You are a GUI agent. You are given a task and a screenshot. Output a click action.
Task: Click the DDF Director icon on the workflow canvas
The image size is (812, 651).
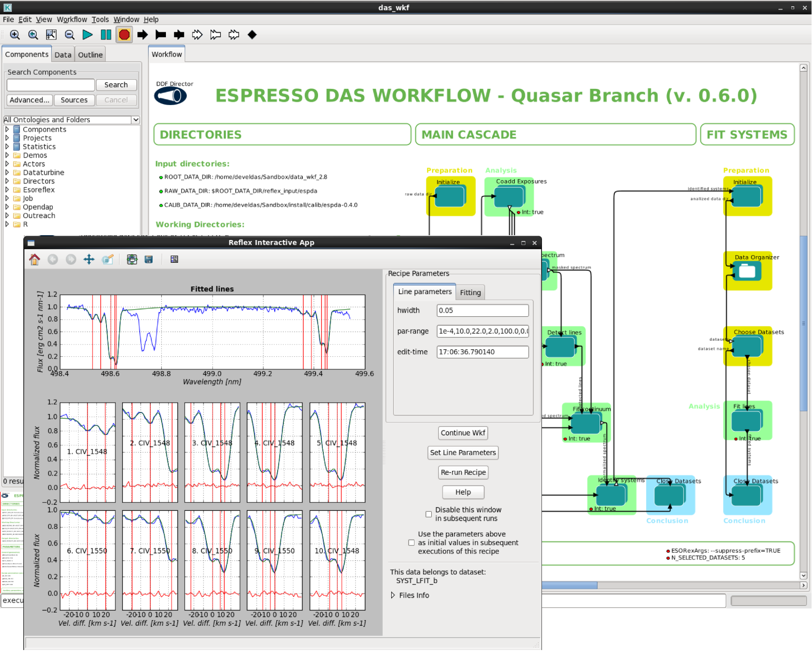click(170, 96)
